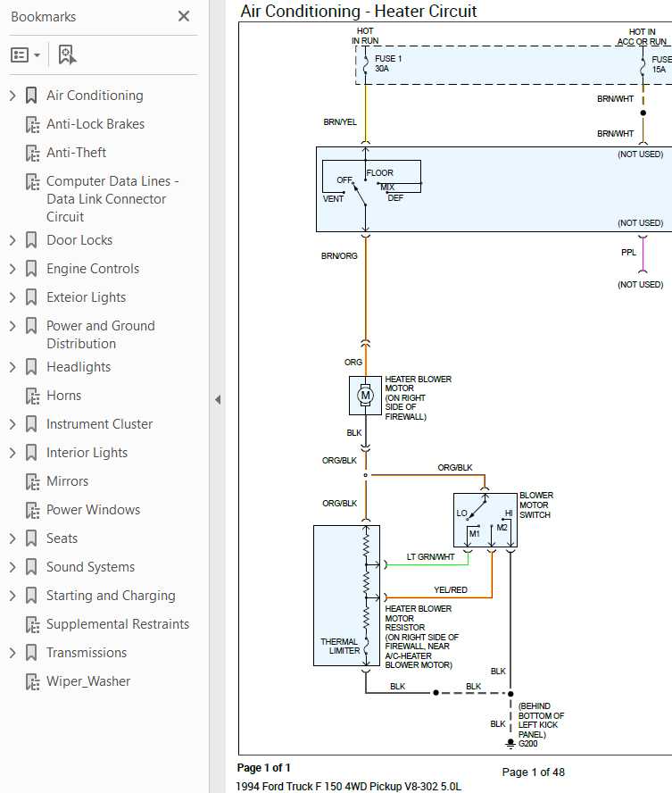
Task: Expand the Seats bookmark
Action: (12, 538)
